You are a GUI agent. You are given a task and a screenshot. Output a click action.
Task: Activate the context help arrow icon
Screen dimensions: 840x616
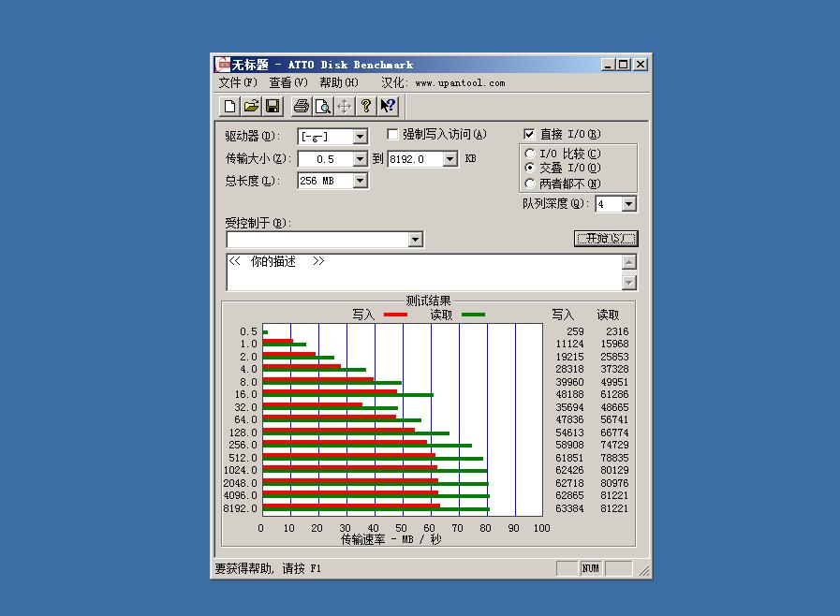coord(387,106)
